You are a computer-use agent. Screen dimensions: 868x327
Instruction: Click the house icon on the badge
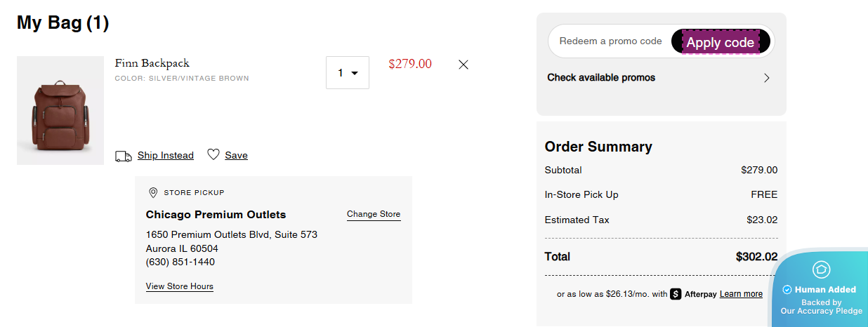click(x=821, y=269)
